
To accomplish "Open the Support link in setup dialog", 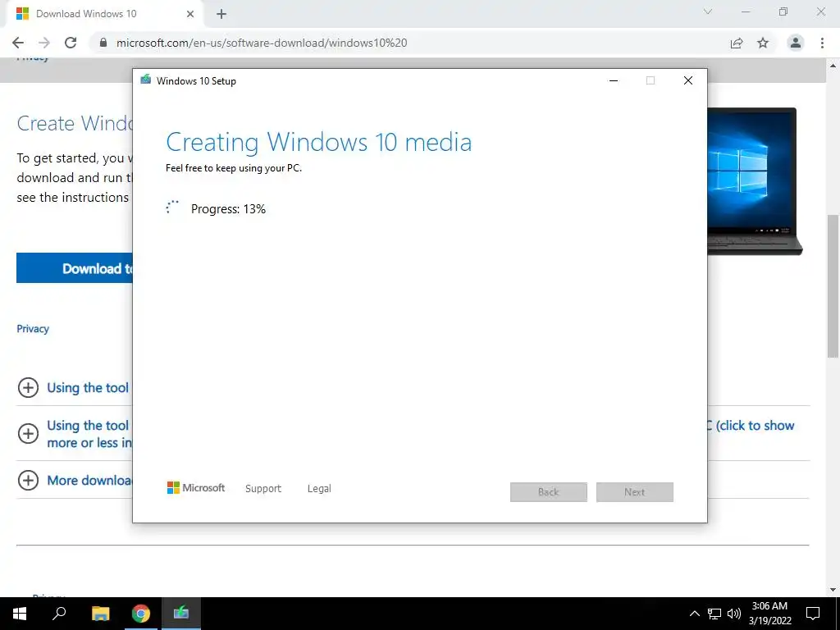I will click(x=263, y=489).
